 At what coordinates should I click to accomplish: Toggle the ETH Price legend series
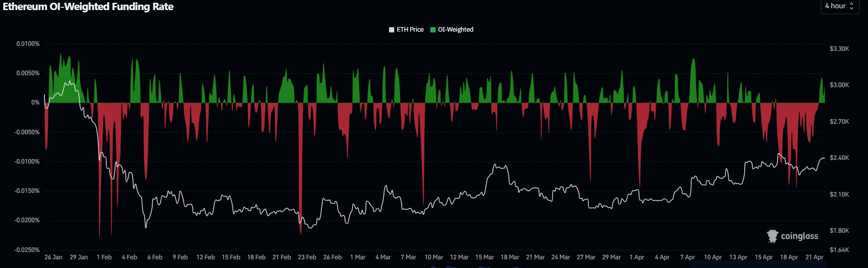click(410, 30)
